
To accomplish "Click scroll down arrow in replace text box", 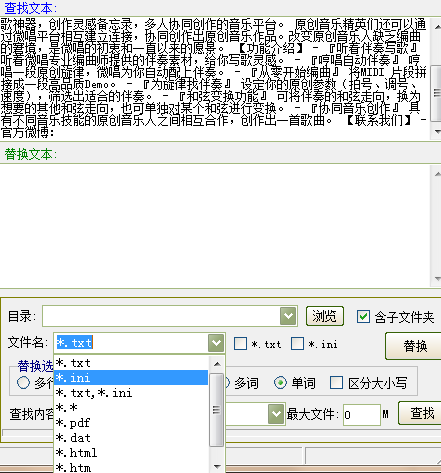I will click(437, 279).
